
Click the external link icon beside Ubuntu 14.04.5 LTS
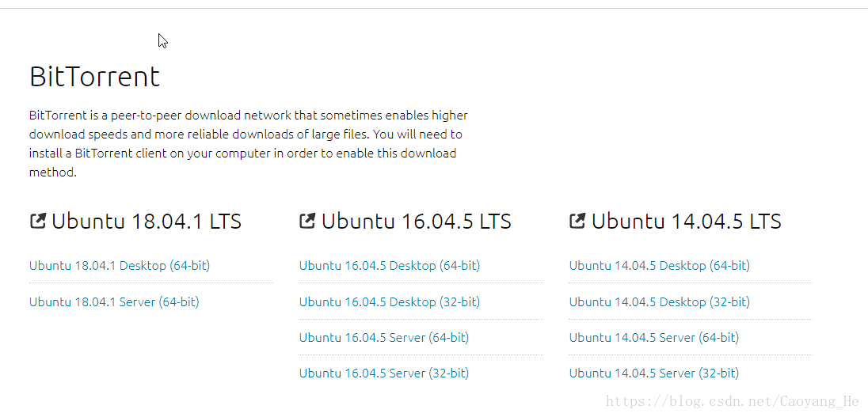(577, 222)
